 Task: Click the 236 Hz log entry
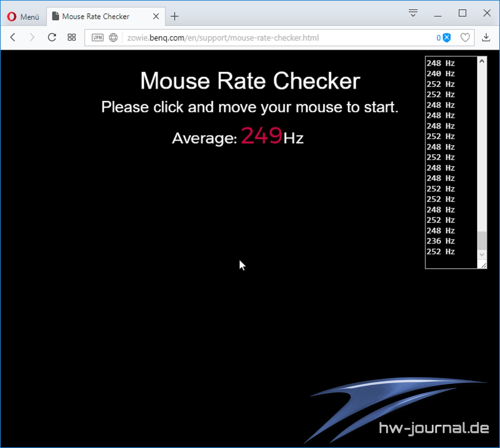coord(441,241)
